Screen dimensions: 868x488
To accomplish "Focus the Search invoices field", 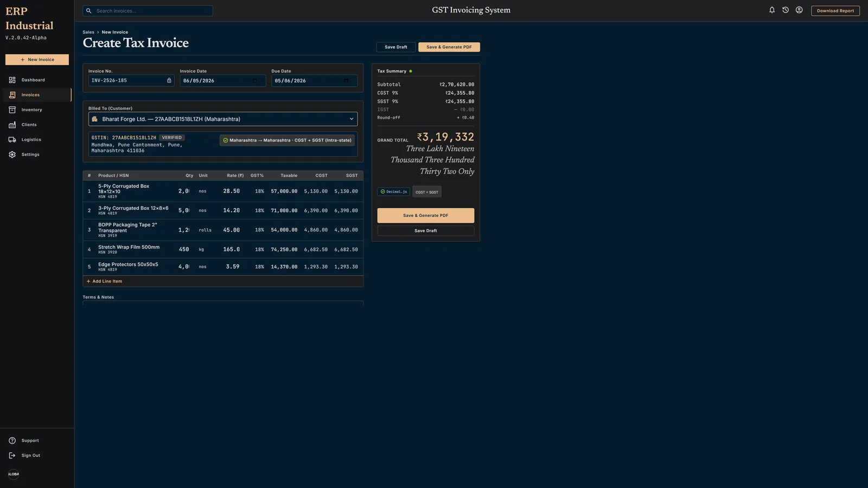I will (148, 11).
